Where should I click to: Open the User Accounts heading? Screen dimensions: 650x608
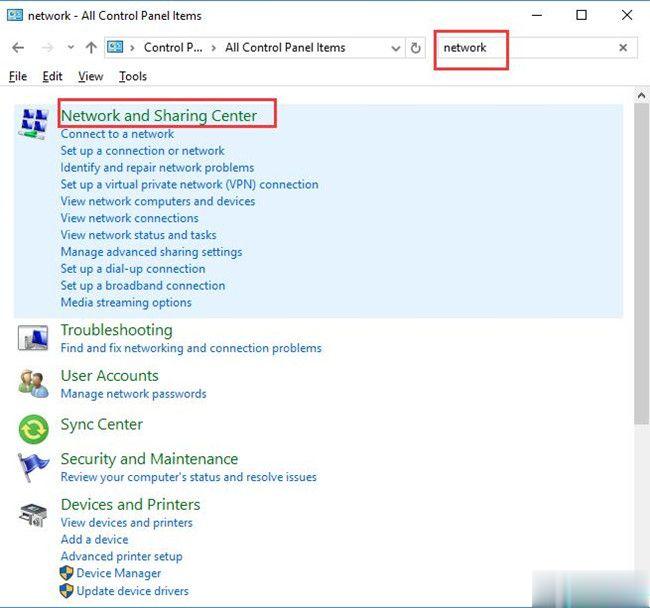pos(109,375)
